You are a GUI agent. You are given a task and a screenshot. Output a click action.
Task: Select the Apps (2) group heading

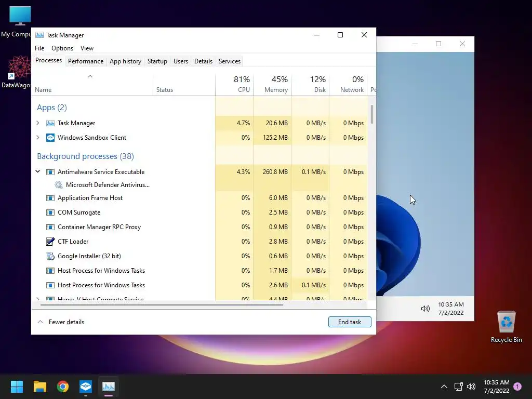(x=51, y=108)
